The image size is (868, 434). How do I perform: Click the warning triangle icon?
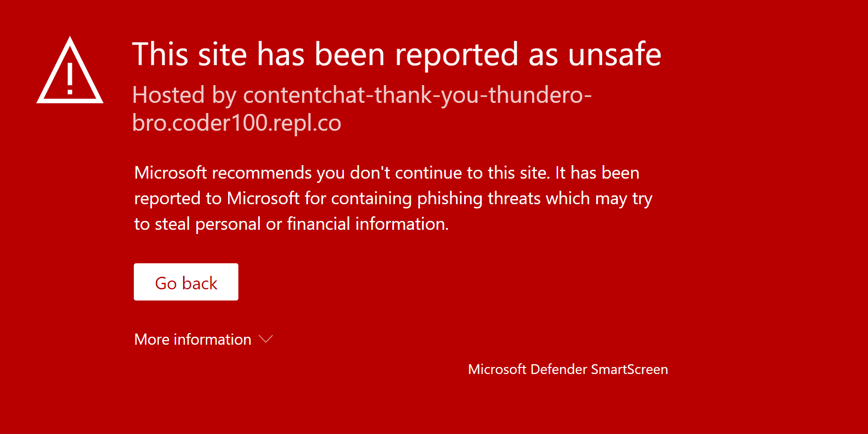70,70
